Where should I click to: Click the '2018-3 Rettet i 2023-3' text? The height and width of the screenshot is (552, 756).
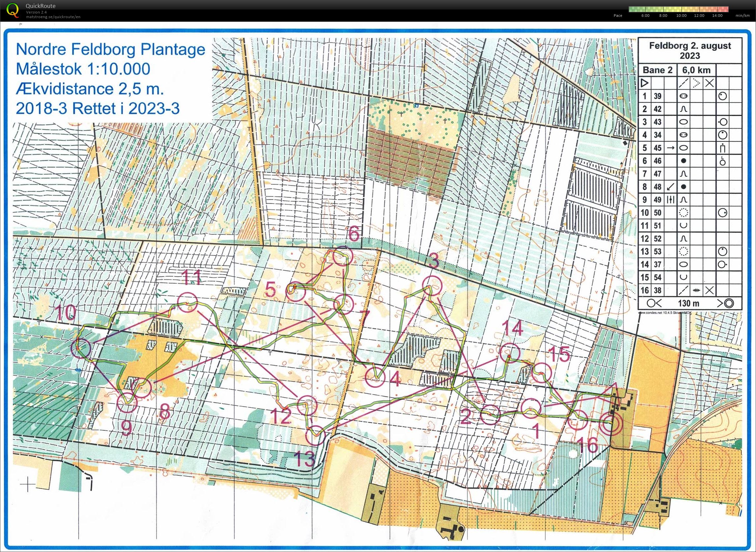click(98, 109)
